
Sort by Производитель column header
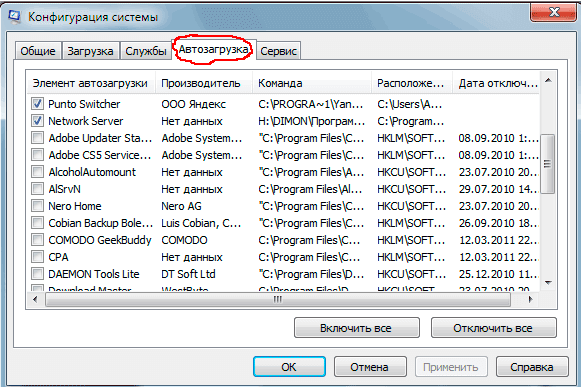[204, 83]
